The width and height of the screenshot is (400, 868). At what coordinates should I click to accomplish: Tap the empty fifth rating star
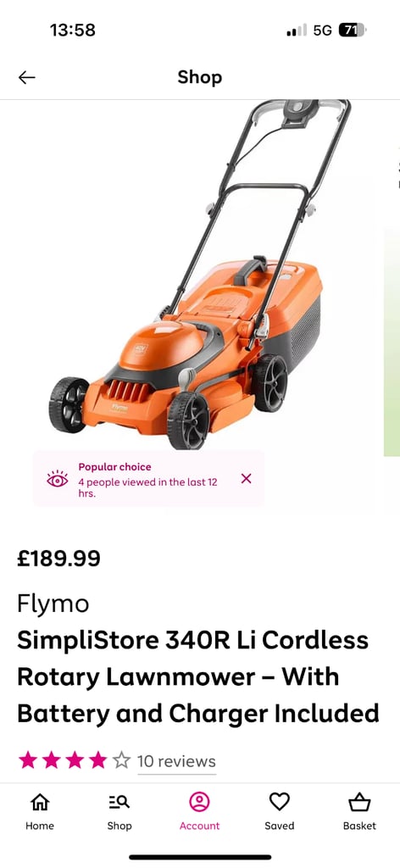pyautogui.click(x=121, y=760)
